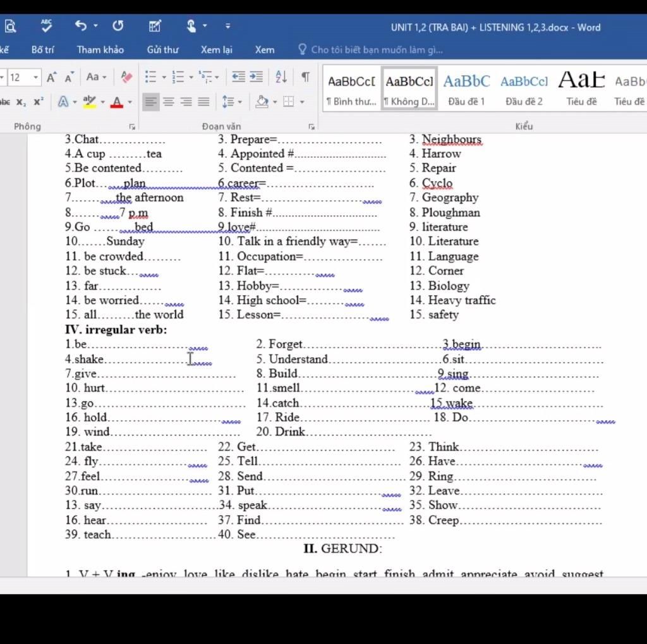Undo the last action
This screenshot has height=644, width=647.
[80, 25]
